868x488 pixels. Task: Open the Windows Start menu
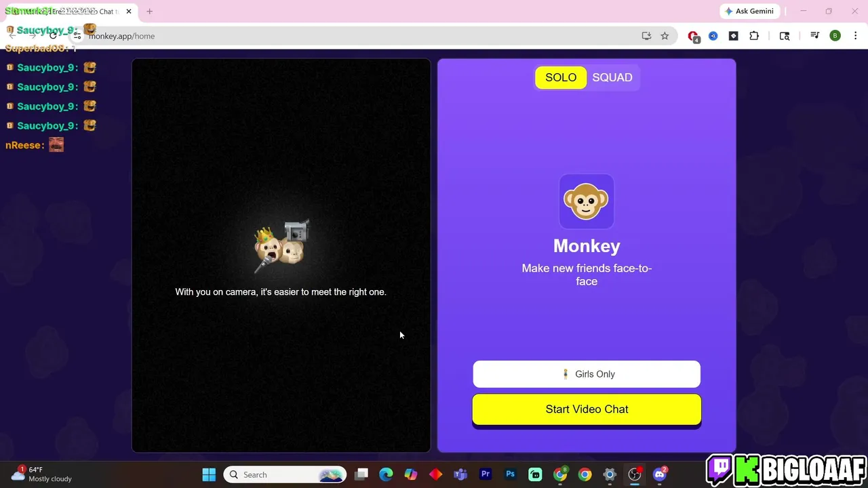(x=209, y=474)
